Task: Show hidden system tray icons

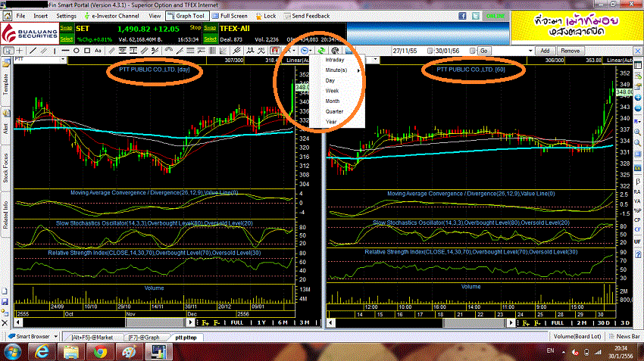Action: [564, 352]
